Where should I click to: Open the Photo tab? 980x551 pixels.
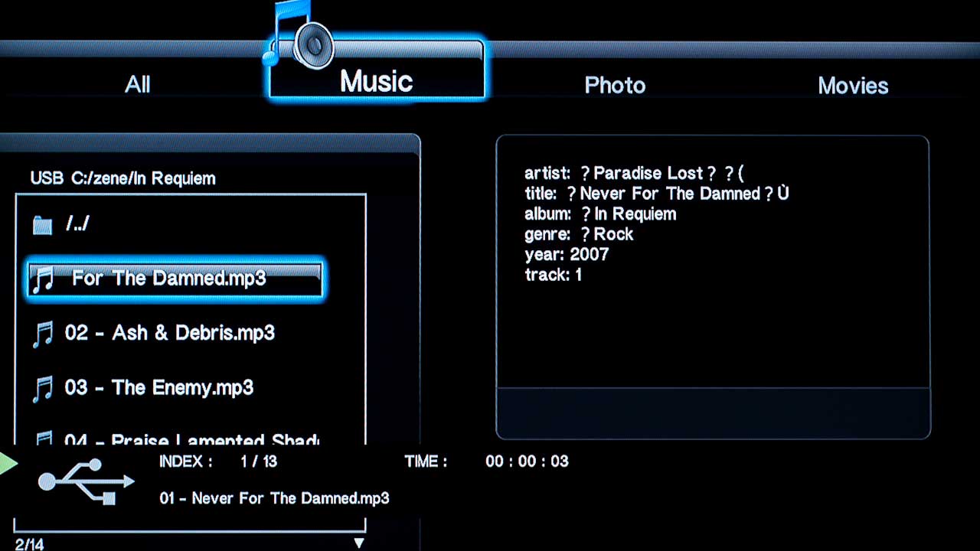tap(615, 85)
